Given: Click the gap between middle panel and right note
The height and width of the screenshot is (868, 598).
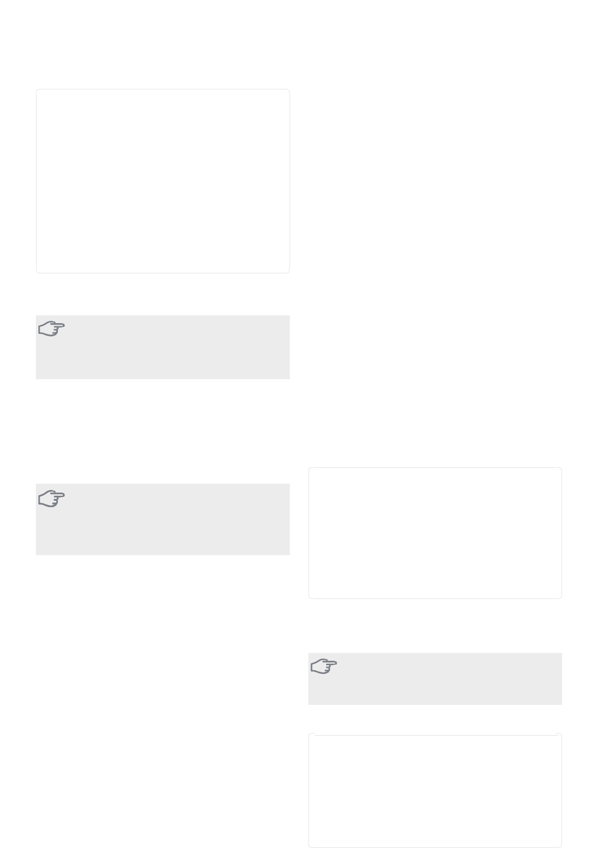Looking at the screenshot, I should tap(435, 625).
